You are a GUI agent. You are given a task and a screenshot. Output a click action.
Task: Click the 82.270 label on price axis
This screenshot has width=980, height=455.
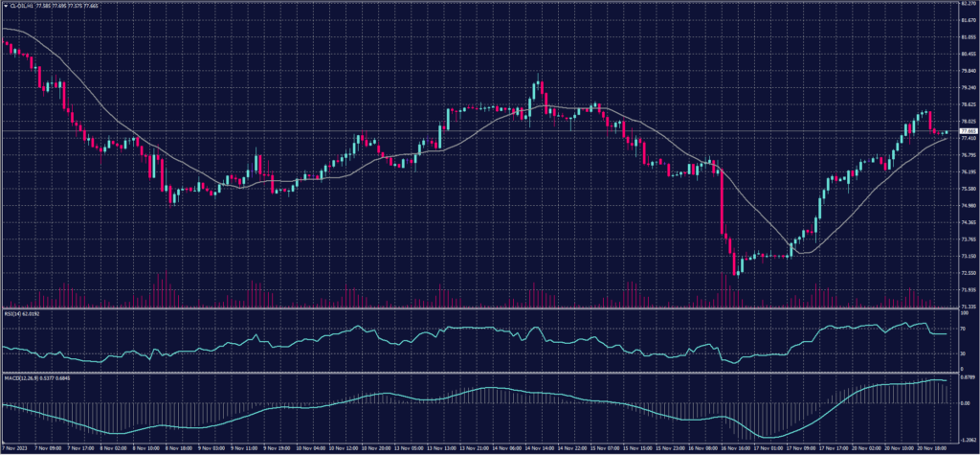pyautogui.click(x=967, y=4)
